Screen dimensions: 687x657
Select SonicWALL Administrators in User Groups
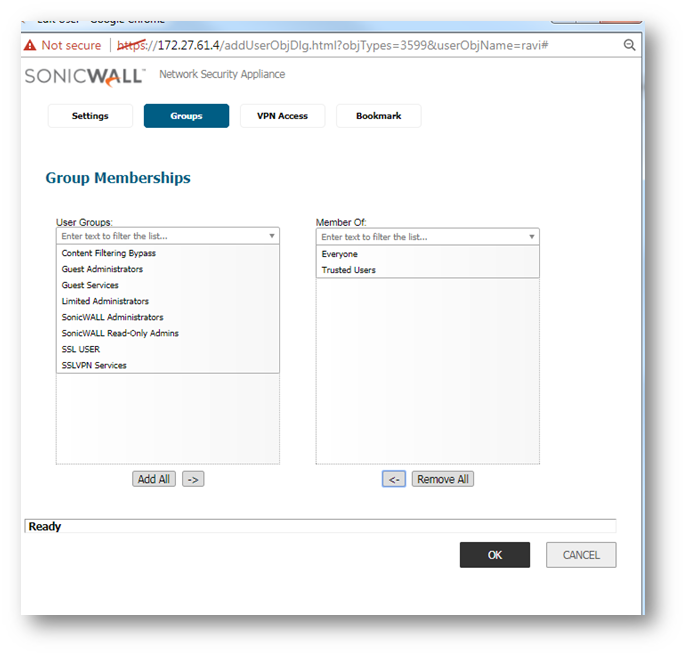[112, 317]
